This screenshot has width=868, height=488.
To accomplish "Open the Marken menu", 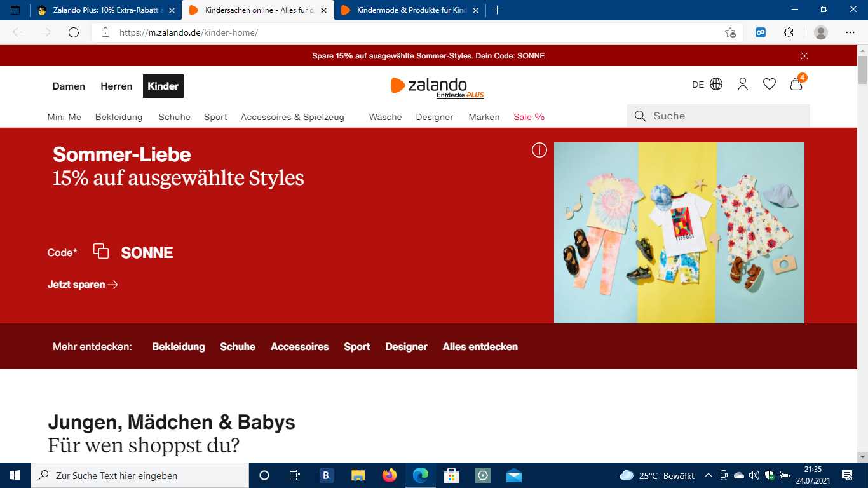I will [x=484, y=117].
